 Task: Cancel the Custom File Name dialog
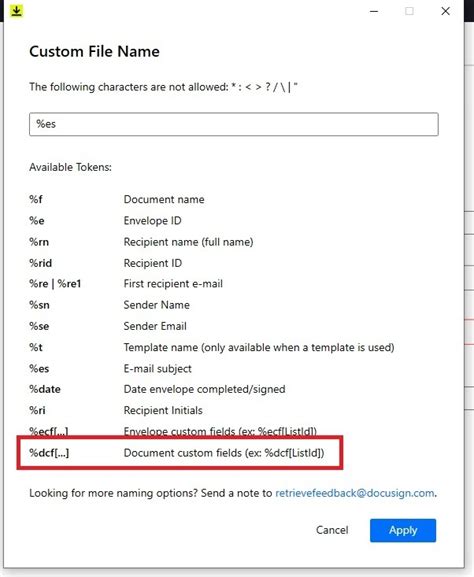point(332,530)
